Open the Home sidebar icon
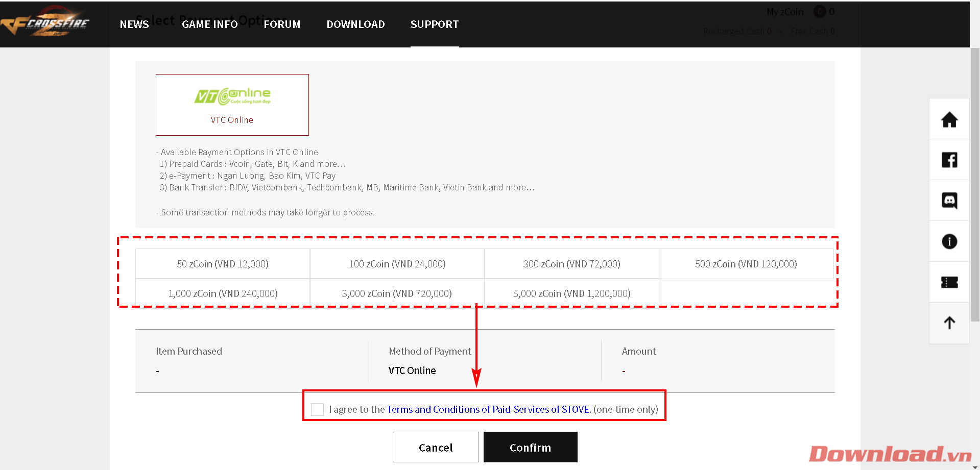 (949, 119)
